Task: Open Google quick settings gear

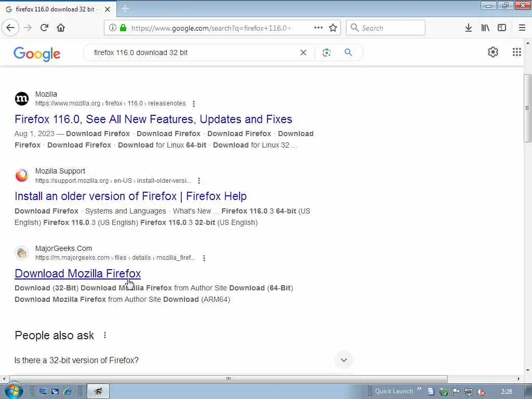Action: [x=493, y=52]
